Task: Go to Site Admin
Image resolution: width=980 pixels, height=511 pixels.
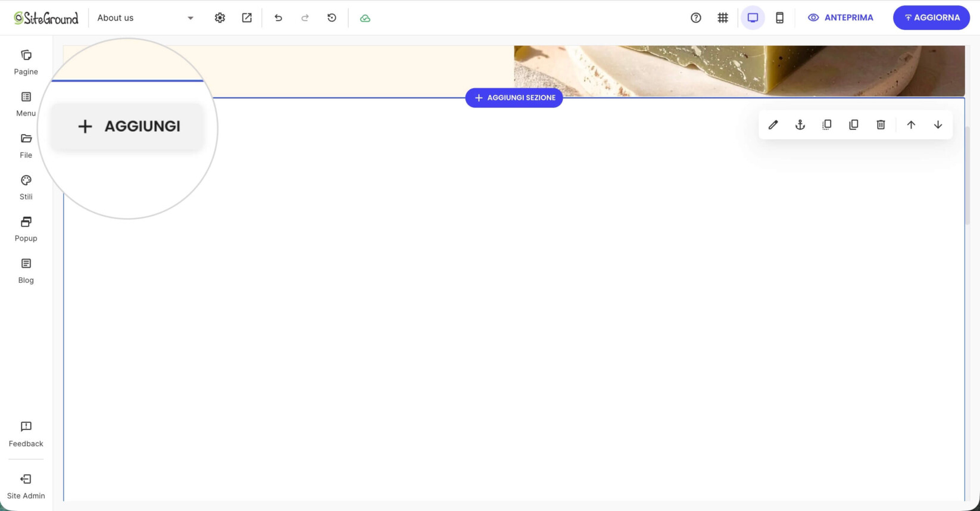Action: [26, 487]
